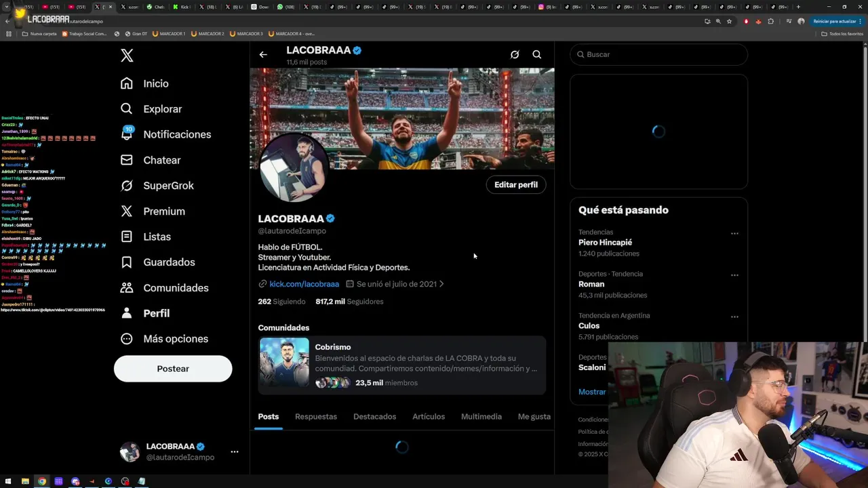Click the Condiciones footer link
This screenshot has width=868, height=488.
point(593,420)
